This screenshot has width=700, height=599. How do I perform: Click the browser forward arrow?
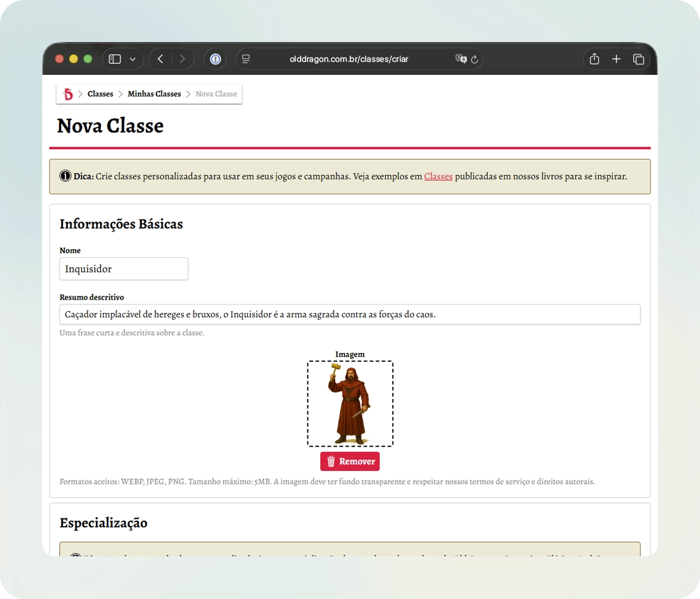click(182, 59)
